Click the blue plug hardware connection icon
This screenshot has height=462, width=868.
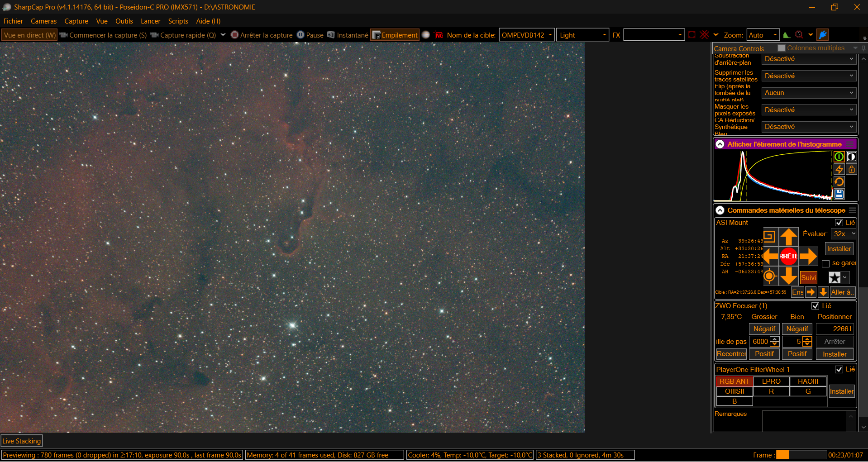[823, 35]
